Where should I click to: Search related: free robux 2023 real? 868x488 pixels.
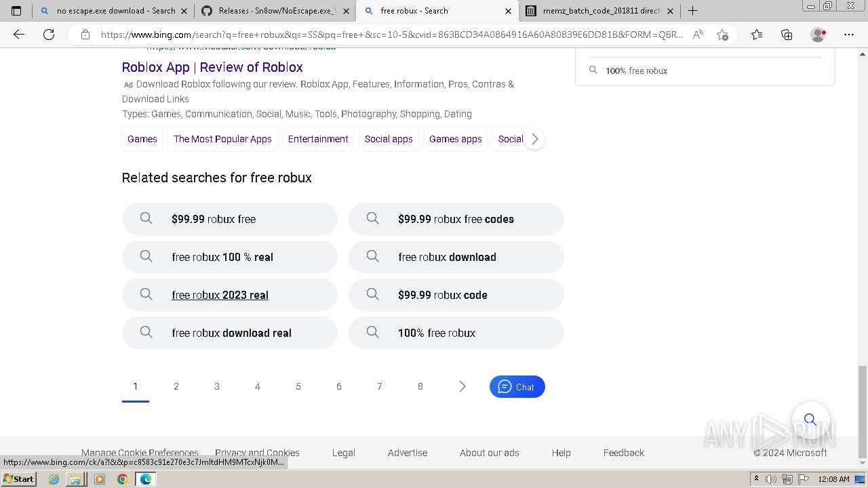[230, 295]
